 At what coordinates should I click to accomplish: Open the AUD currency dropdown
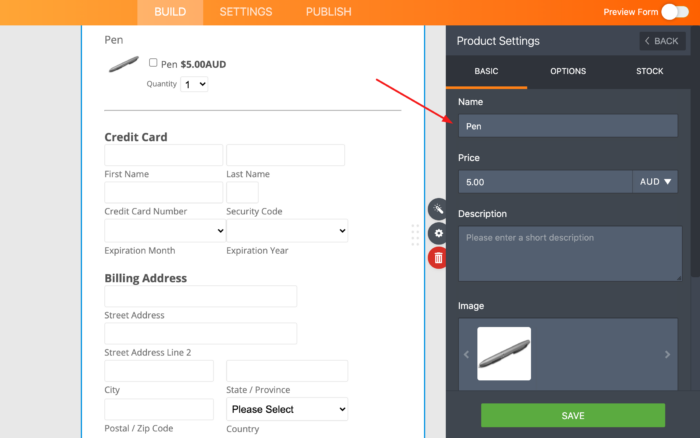(656, 182)
